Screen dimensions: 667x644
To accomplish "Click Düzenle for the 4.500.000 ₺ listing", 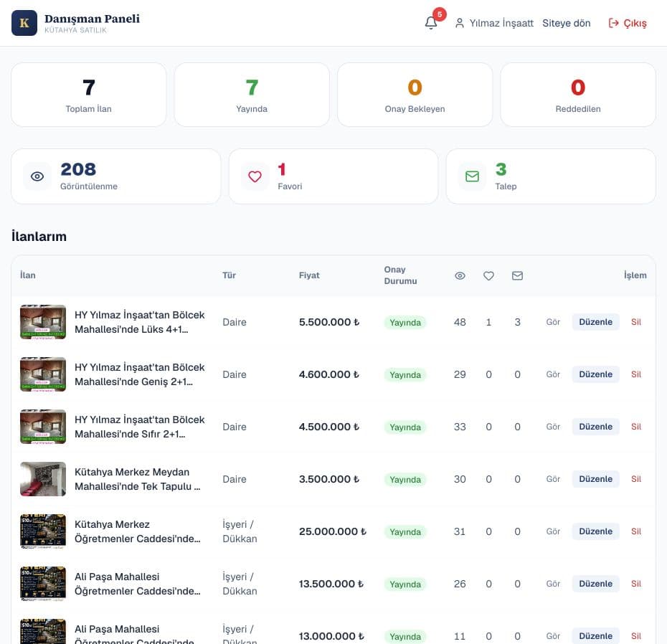I will click(x=595, y=427).
